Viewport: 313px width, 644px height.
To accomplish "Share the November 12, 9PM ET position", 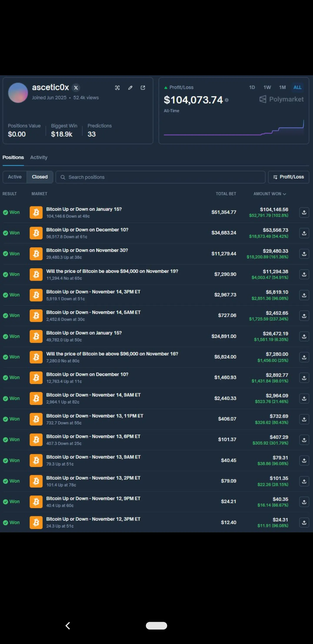I will (x=304, y=502).
